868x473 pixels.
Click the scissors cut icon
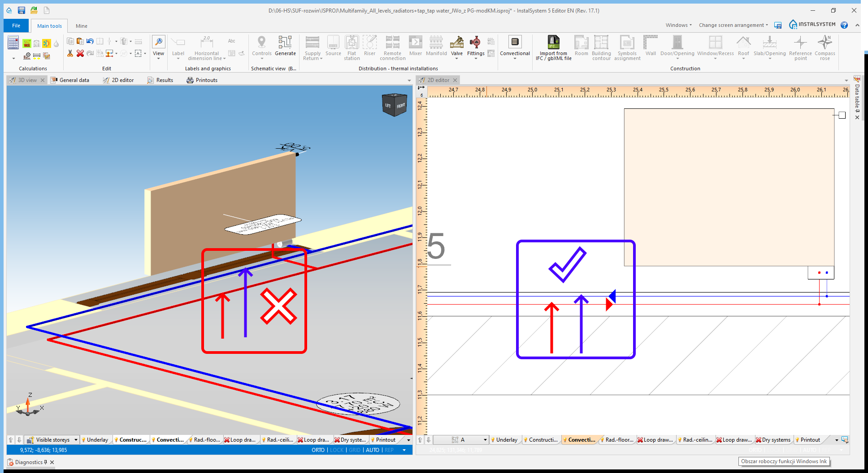click(70, 54)
